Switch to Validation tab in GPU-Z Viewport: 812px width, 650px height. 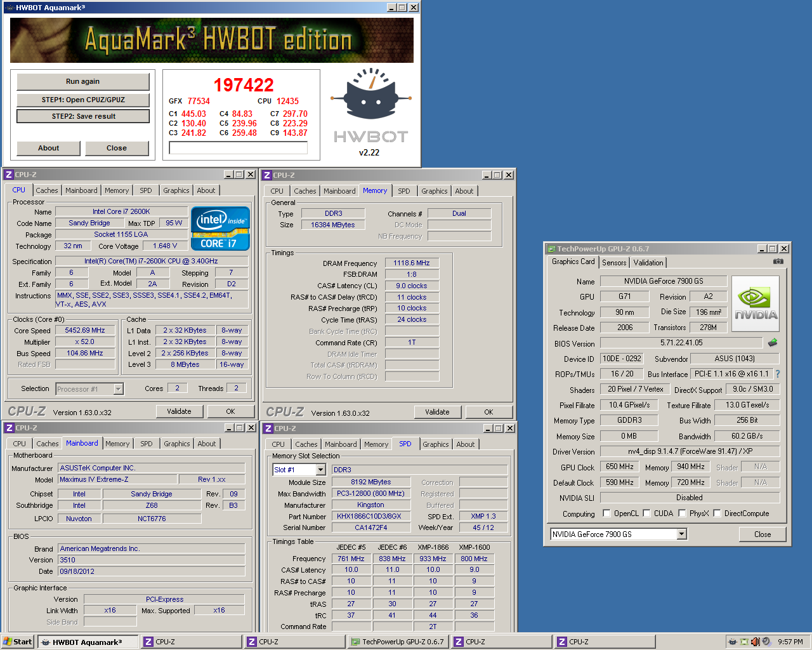point(648,262)
